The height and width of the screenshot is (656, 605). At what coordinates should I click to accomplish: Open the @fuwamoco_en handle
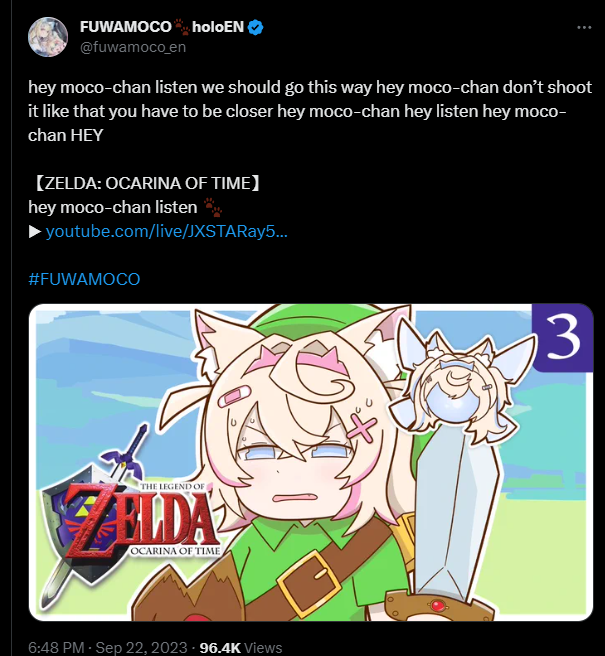coord(133,47)
